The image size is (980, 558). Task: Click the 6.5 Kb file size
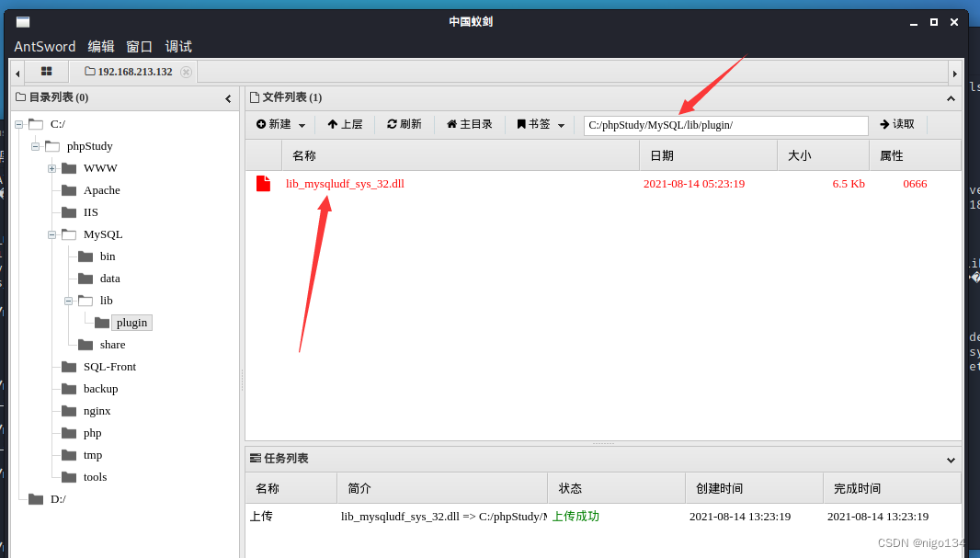(849, 184)
